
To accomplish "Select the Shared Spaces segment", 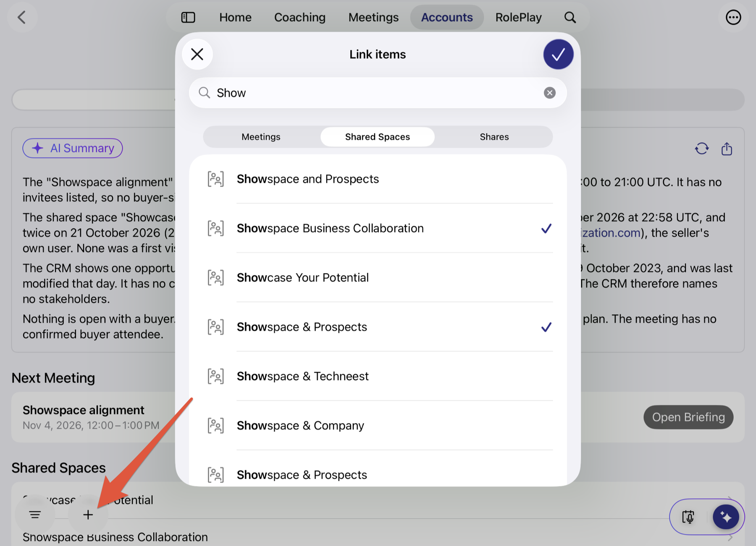I will [x=377, y=137].
